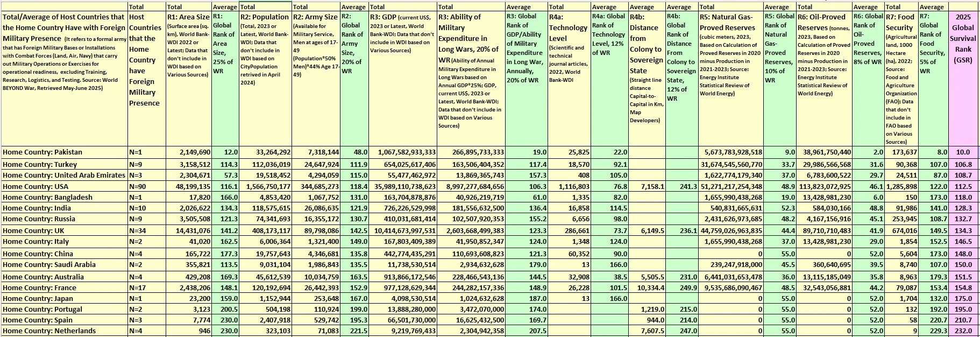The image size is (980, 337).
Task: Click Pakistan's GDP value 1,067,582,933,333
Action: pyautogui.click(x=402, y=152)
